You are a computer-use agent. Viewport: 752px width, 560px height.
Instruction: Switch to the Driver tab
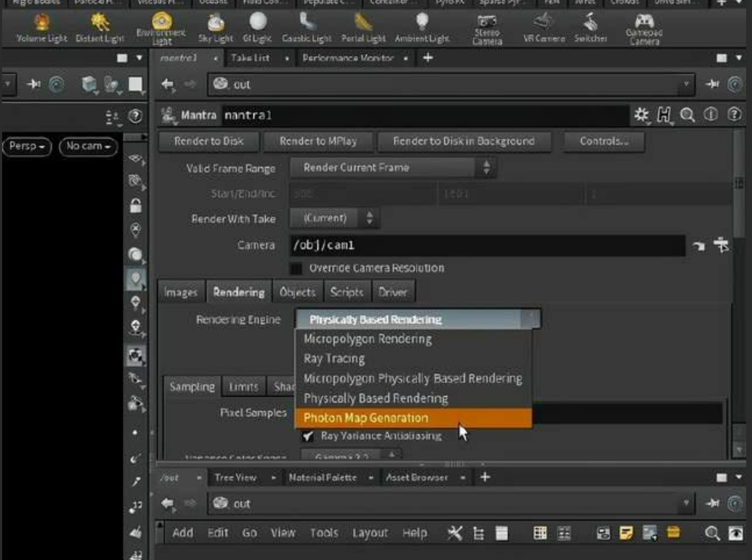(x=393, y=292)
